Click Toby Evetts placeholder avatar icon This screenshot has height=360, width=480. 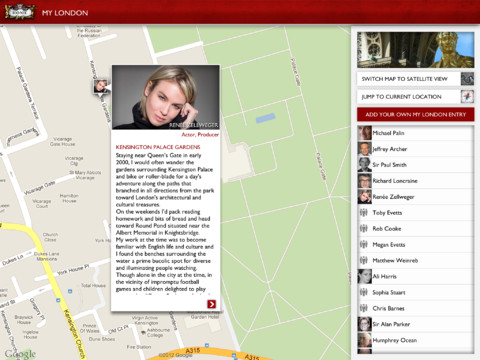(x=364, y=212)
